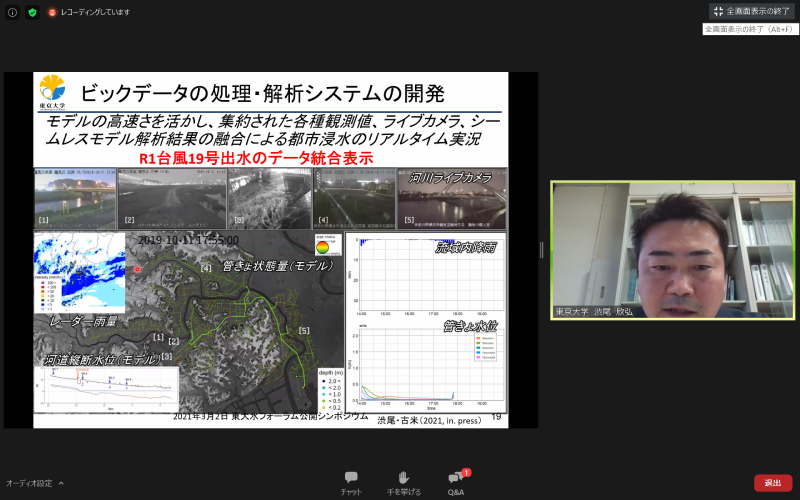
Task: Expand the audio settings chevron
Action: [x=61, y=483]
